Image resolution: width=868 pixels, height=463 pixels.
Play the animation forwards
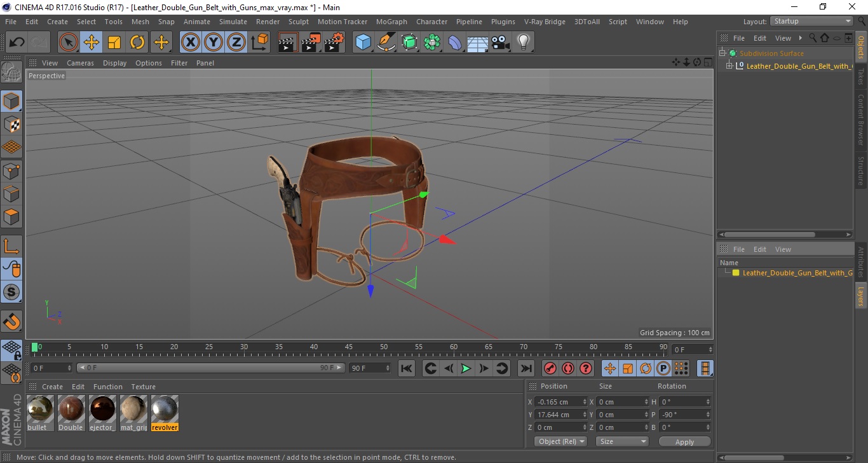pos(466,368)
